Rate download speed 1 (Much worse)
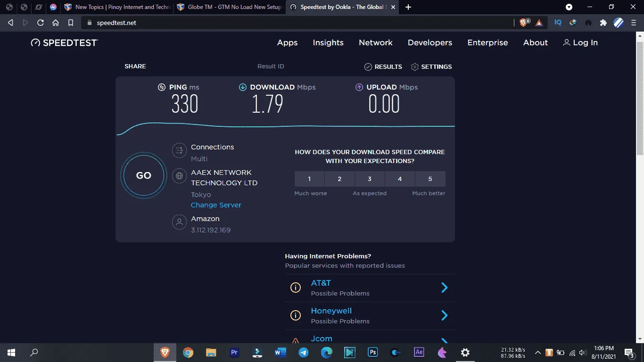Image resolution: width=644 pixels, height=362 pixels. (x=309, y=179)
